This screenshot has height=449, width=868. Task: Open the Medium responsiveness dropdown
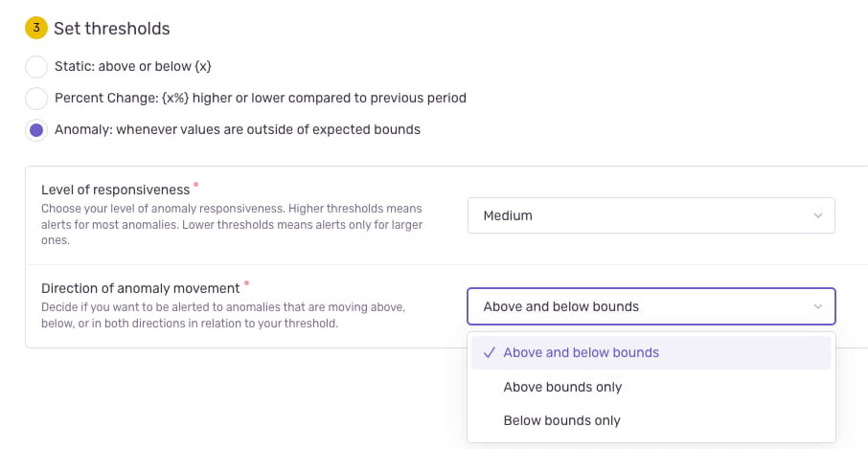coord(651,216)
